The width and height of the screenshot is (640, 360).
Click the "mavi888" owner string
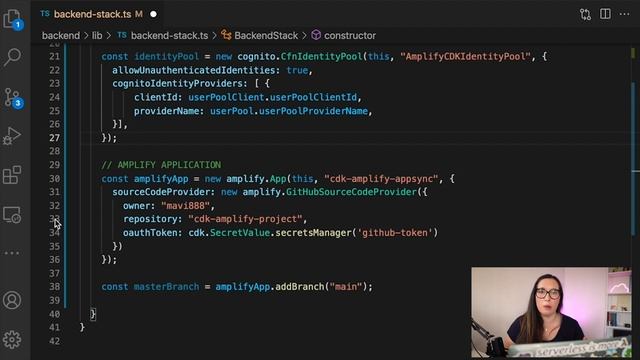pyautogui.click(x=185, y=206)
